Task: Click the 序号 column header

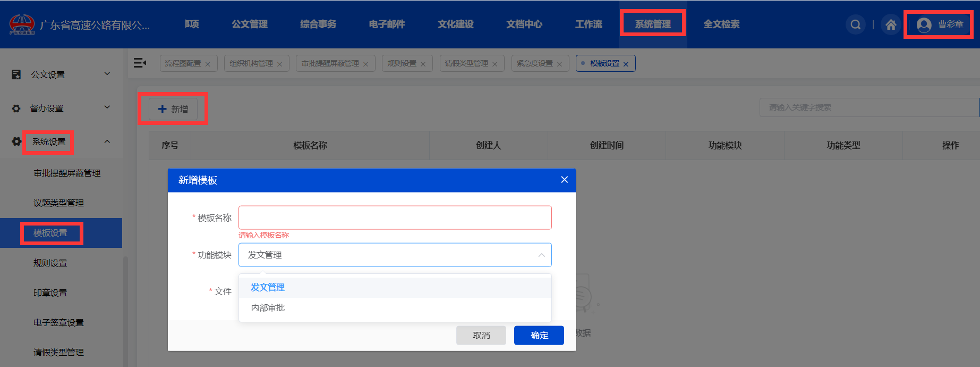Action: point(170,145)
